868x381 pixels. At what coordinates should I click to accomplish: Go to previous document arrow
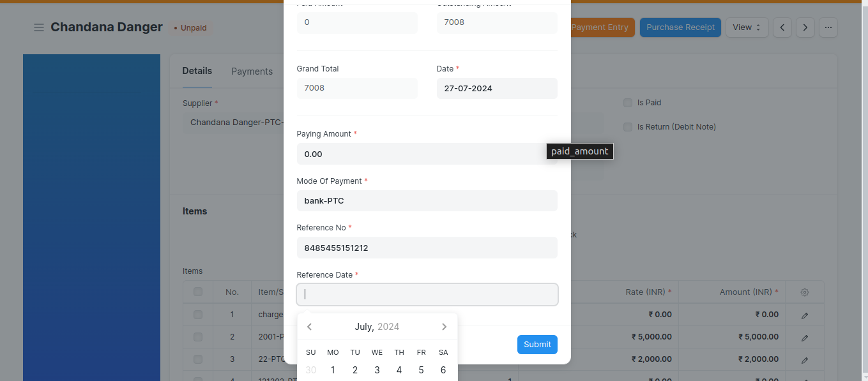click(782, 27)
